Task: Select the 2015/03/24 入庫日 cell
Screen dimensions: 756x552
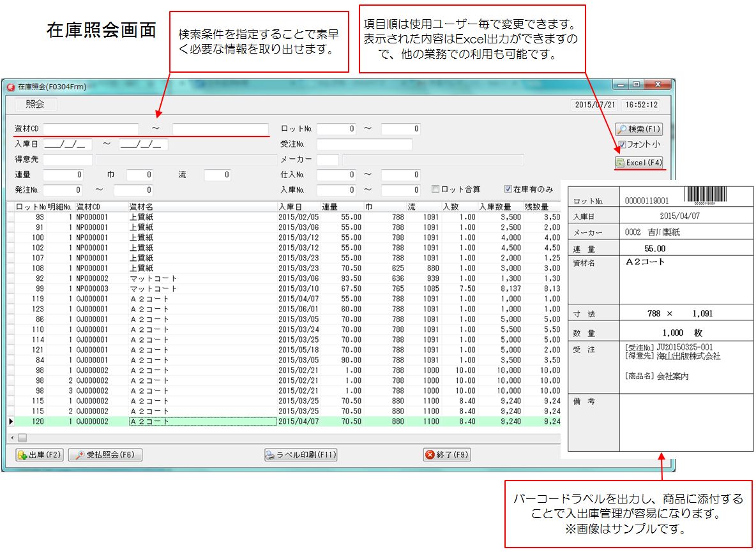Action: (x=298, y=329)
